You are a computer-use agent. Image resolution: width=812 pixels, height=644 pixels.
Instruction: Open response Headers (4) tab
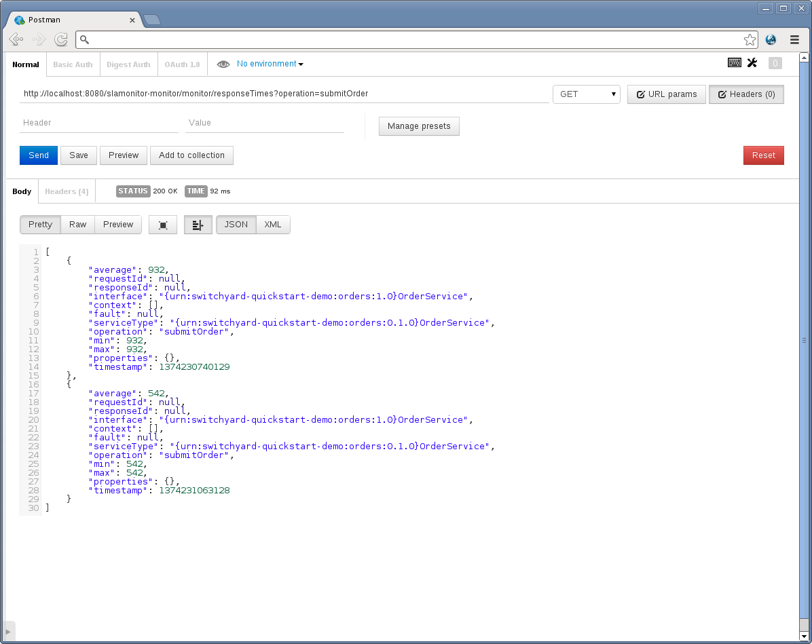click(67, 191)
